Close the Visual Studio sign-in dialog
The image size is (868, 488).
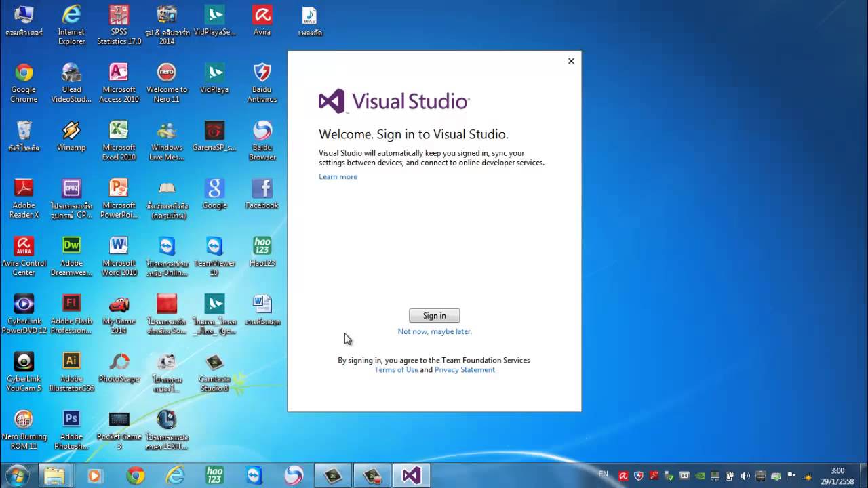coord(571,61)
